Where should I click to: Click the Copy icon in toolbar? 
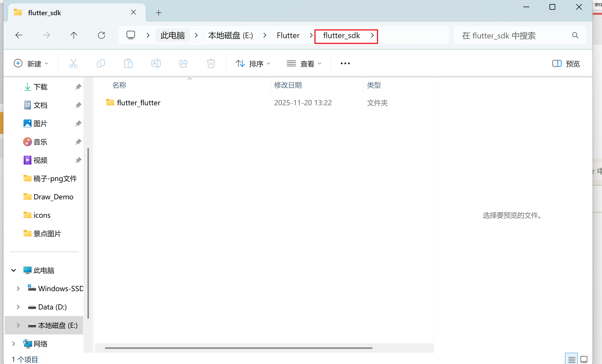coord(101,63)
